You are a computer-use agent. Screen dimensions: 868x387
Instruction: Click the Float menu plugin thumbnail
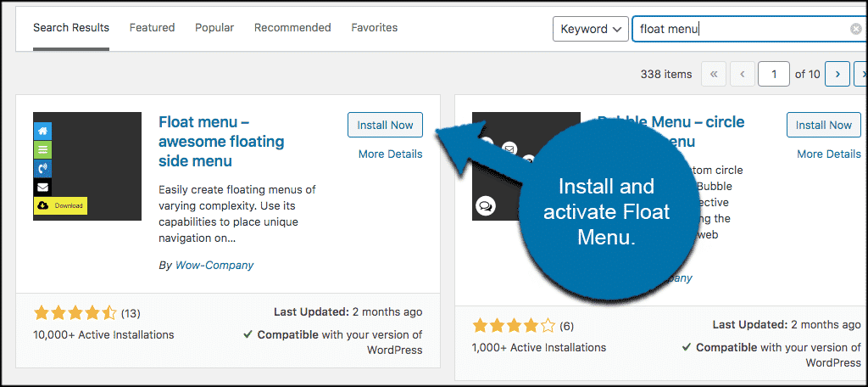click(x=87, y=166)
